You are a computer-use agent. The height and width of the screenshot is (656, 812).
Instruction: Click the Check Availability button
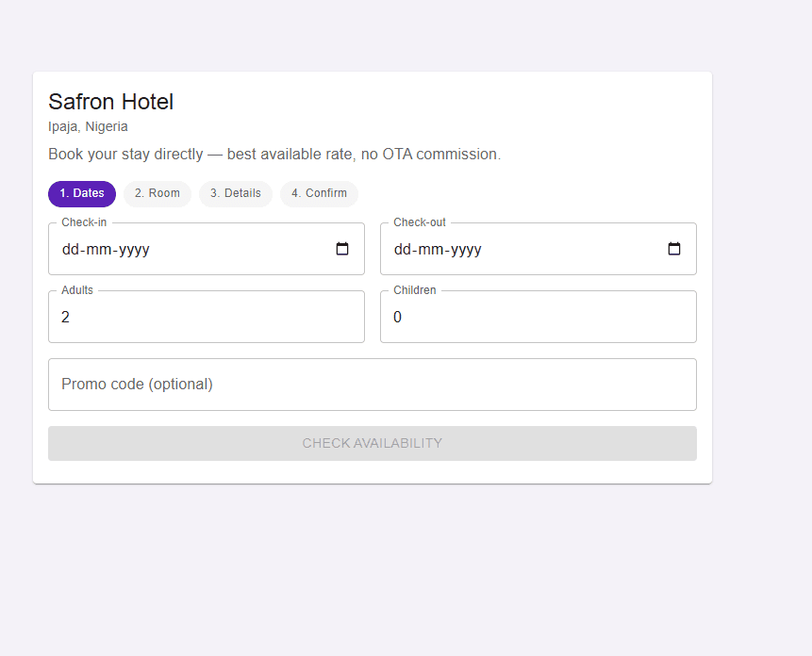[x=373, y=443]
